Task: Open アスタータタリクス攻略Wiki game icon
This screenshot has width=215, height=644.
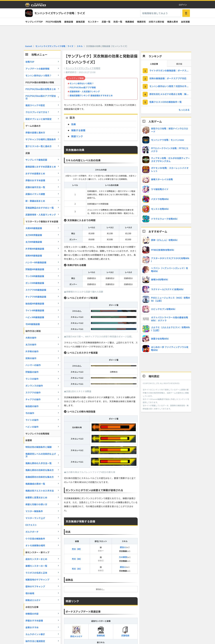Action: pos(146,260)
